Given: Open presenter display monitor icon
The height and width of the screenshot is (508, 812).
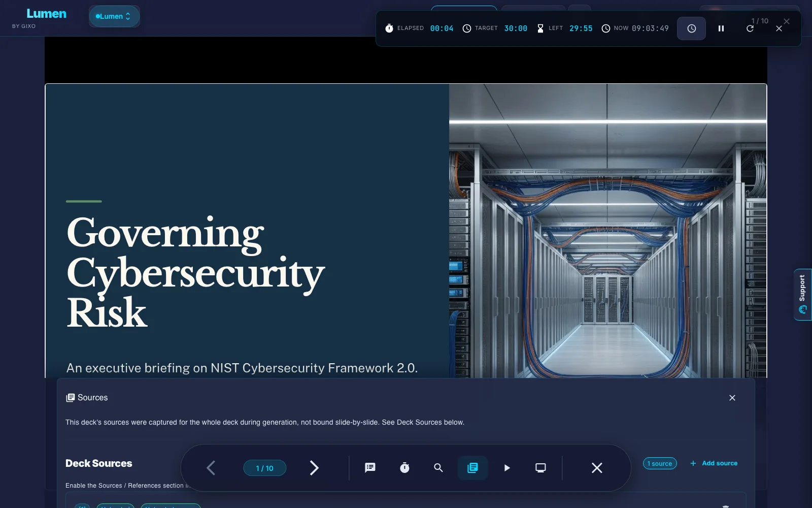Looking at the screenshot, I should coord(541,468).
